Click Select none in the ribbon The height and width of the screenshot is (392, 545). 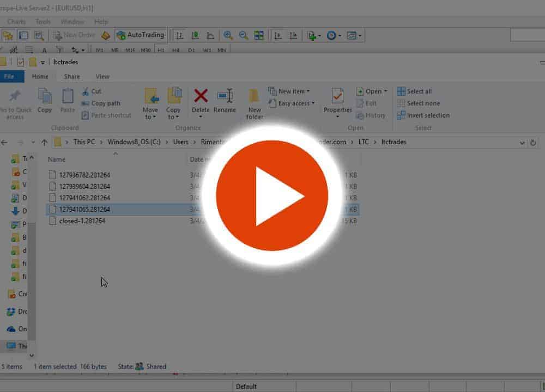[x=419, y=103]
